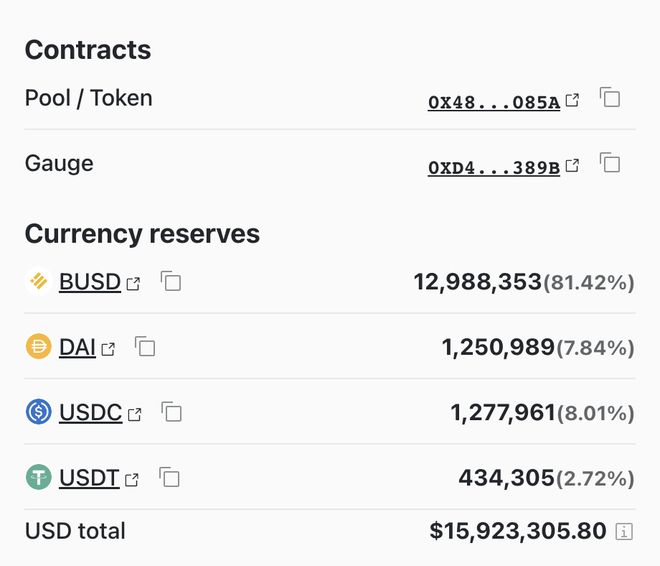Viewport: 660px width, 566px height.
Task: Click the USDT token logo
Action: [x=38, y=478]
